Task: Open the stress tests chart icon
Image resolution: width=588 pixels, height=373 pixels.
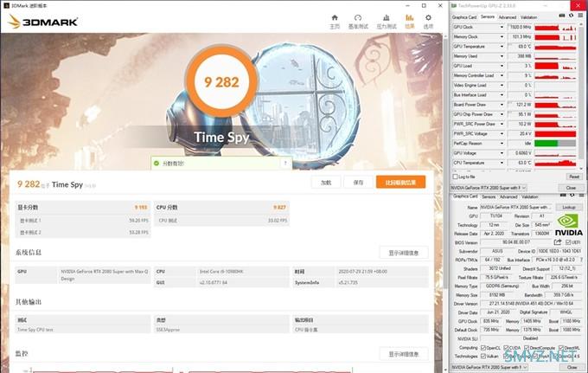Action: coord(387,17)
